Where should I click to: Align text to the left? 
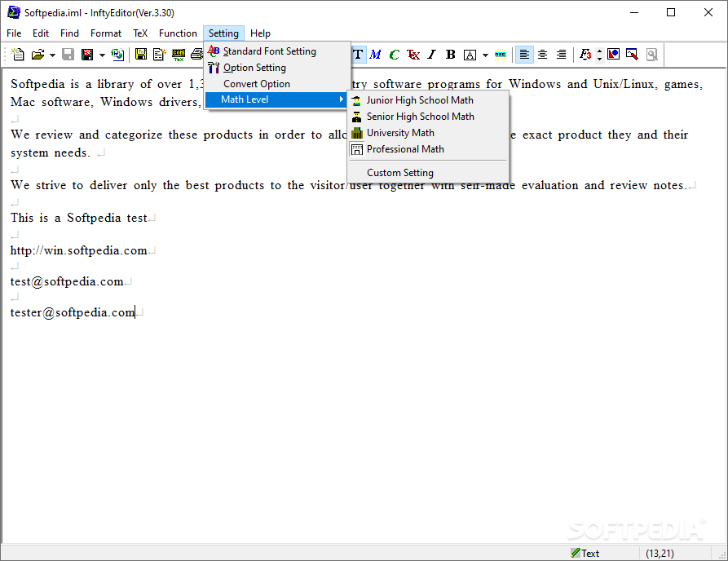coord(524,55)
